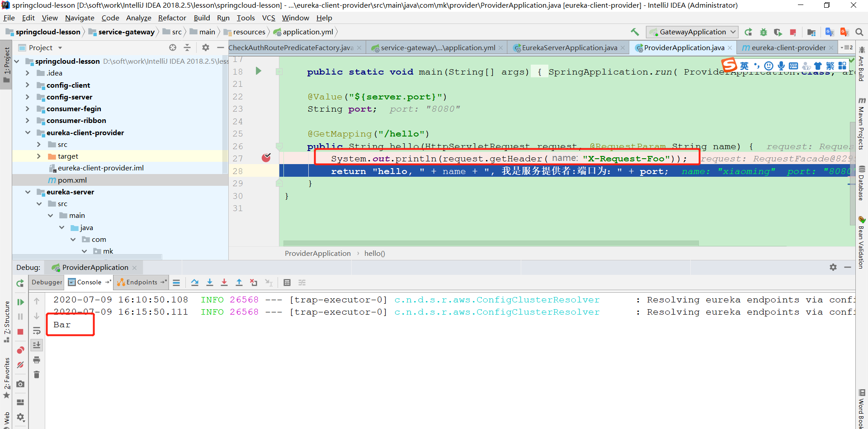868x429 pixels.
Task: Open the Maven Projects side panel
Action: 862,123
